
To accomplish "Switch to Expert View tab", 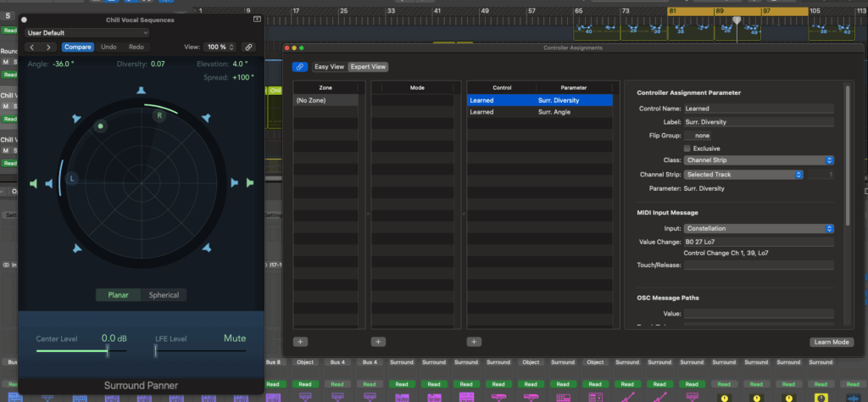I will coord(367,67).
